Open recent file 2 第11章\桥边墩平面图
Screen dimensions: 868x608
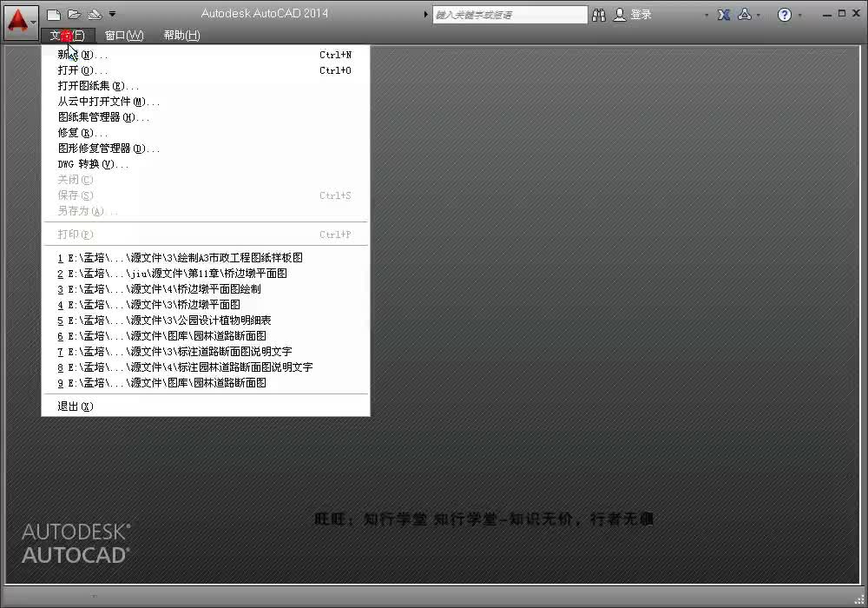[206, 274]
